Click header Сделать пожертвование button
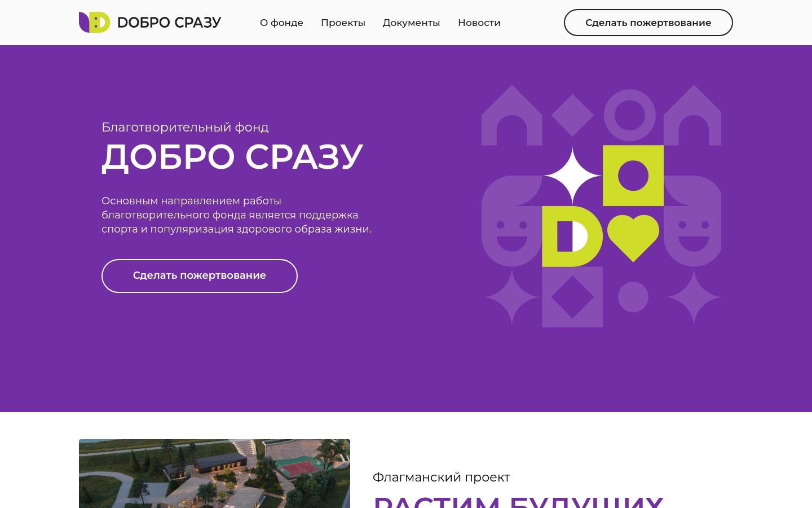Image resolution: width=812 pixels, height=508 pixels. click(648, 23)
